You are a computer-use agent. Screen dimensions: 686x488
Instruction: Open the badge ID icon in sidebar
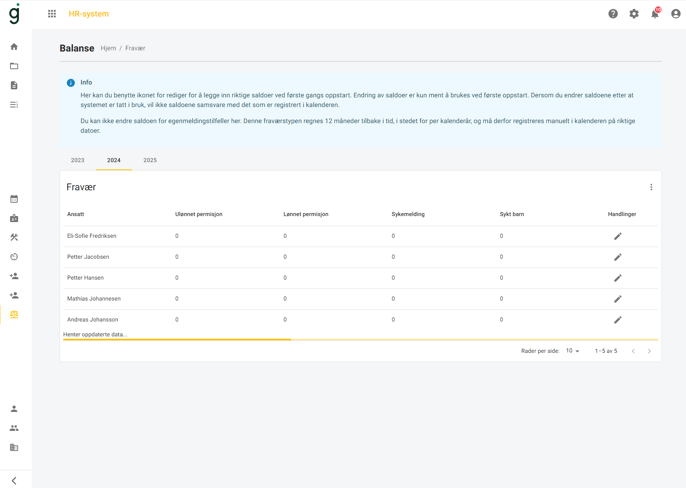(14, 218)
